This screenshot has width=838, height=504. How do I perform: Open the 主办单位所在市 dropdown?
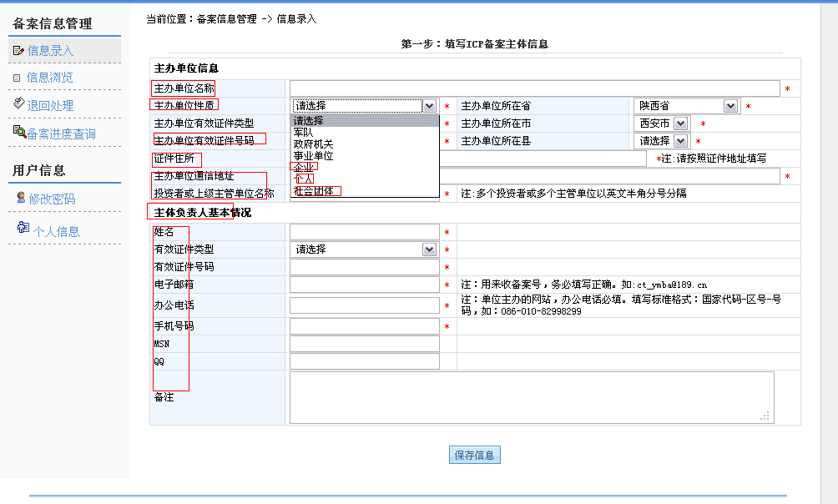(663, 123)
